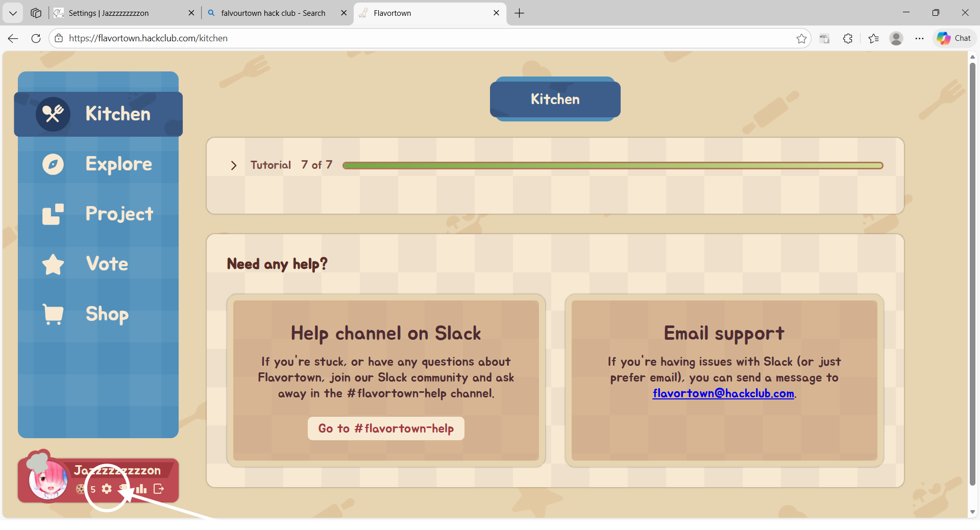The width and height of the screenshot is (980, 530).
Task: Click the 'Email support' card title
Action: 724,333
